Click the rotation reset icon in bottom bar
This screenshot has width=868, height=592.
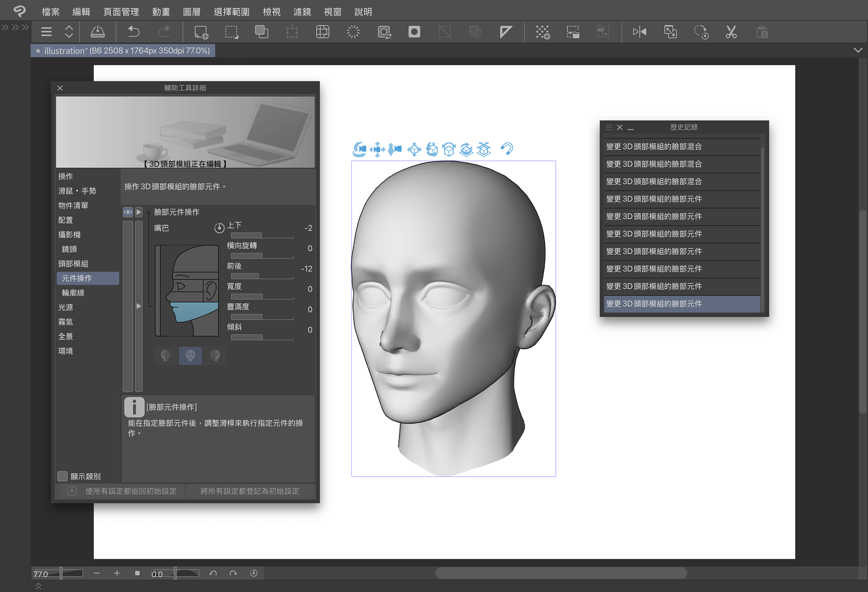[x=254, y=573]
